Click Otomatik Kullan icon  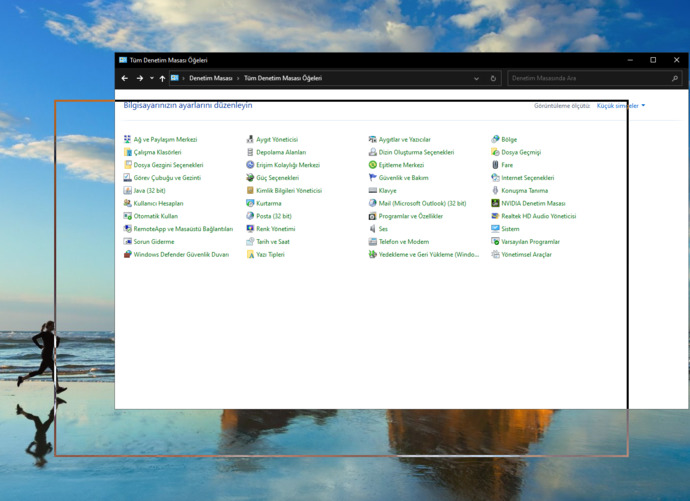click(x=128, y=216)
